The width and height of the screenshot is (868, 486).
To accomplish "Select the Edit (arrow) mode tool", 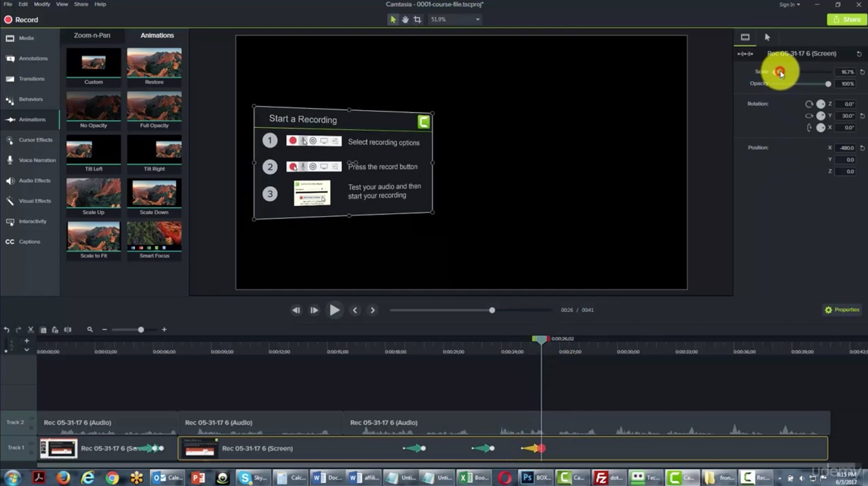I will tap(393, 20).
